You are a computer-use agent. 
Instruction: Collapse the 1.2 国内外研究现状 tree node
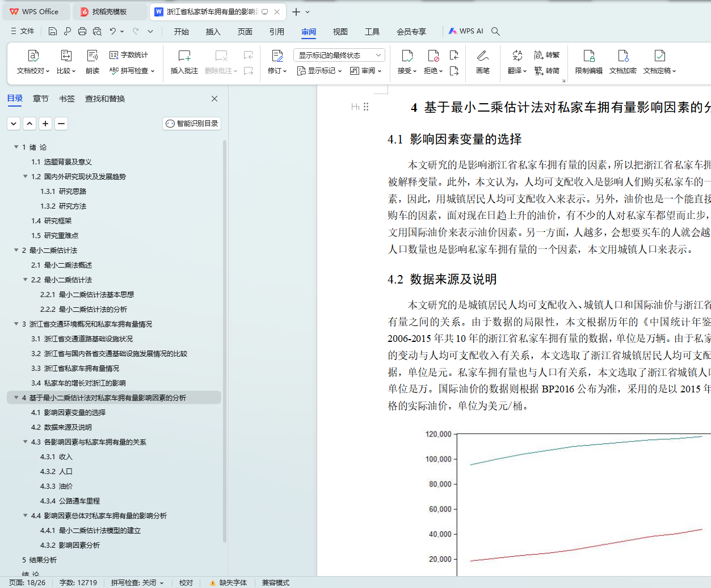pyautogui.click(x=25, y=176)
